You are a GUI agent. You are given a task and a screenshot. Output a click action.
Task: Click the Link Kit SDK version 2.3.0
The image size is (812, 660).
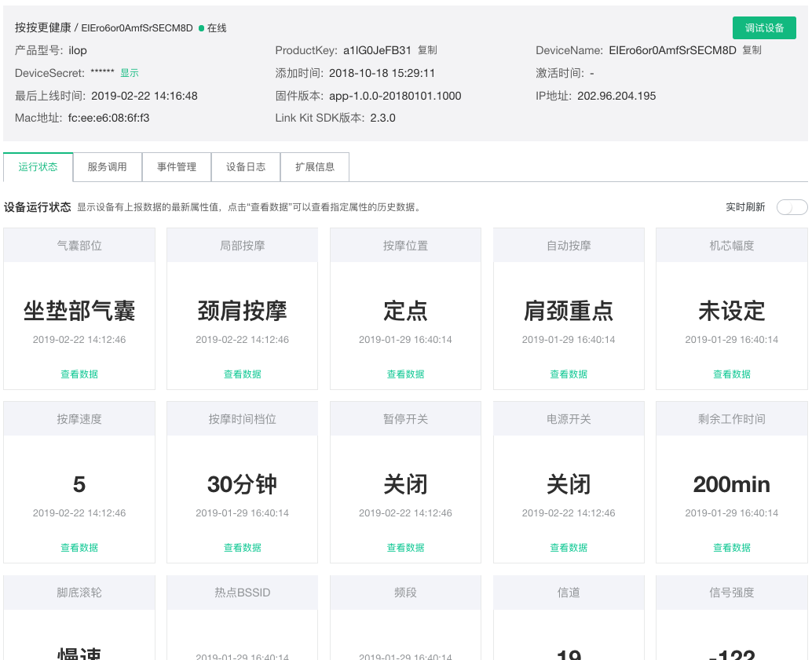[382, 118]
